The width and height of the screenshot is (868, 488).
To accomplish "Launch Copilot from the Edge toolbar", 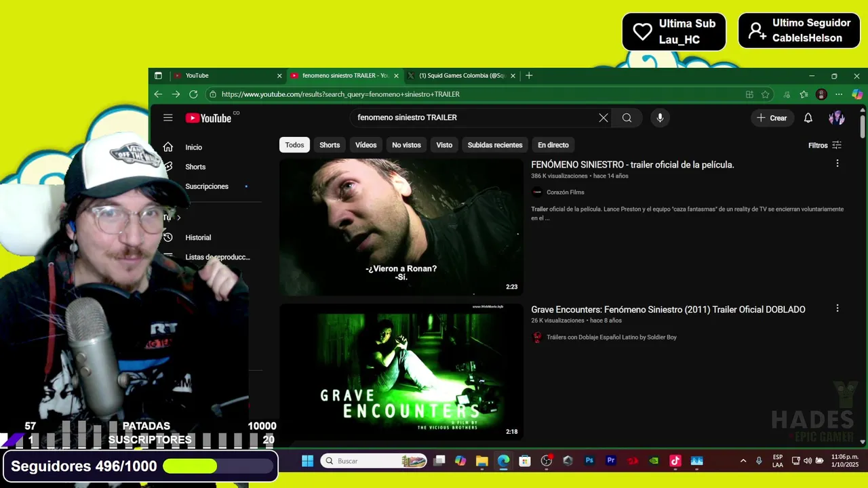I will (x=857, y=94).
